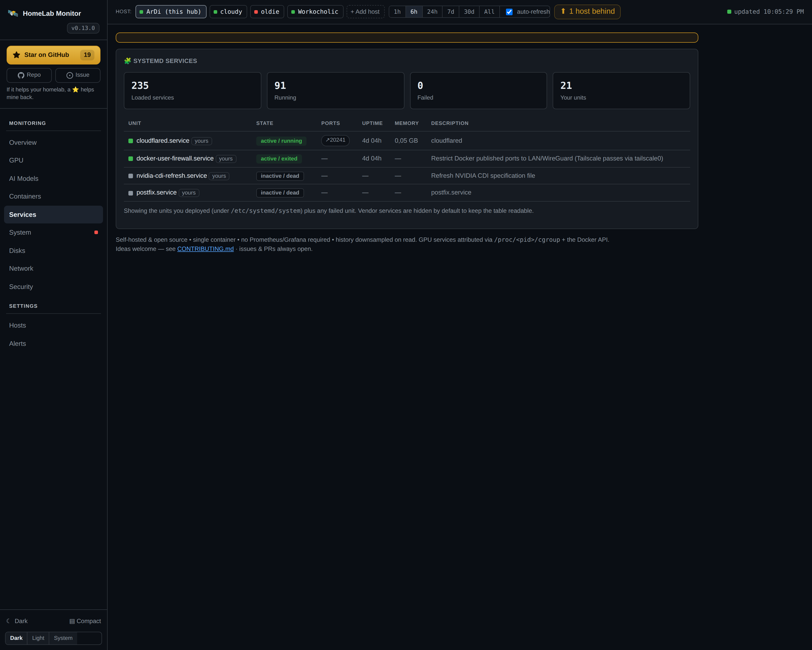Click cloudflared.service unit name

(x=163, y=141)
